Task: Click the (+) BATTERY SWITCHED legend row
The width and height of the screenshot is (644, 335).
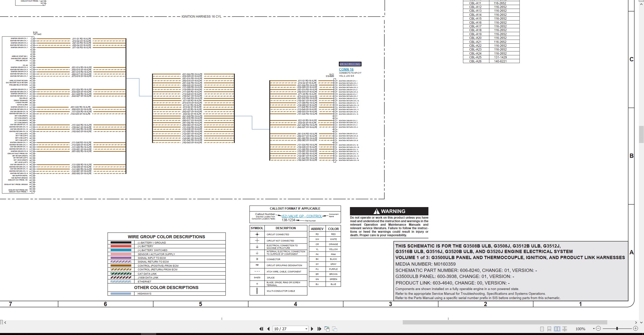Action: pos(167,250)
